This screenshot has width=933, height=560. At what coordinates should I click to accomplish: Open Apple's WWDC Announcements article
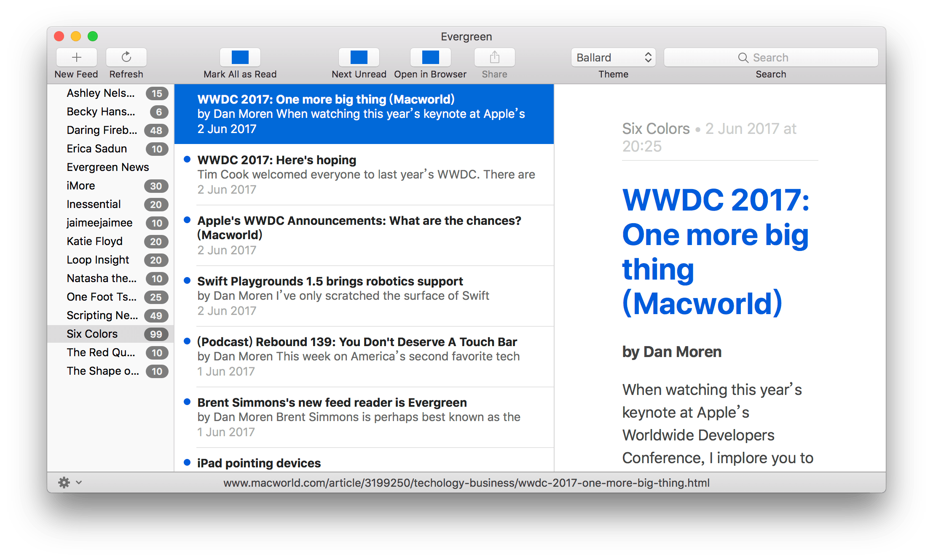click(x=364, y=235)
